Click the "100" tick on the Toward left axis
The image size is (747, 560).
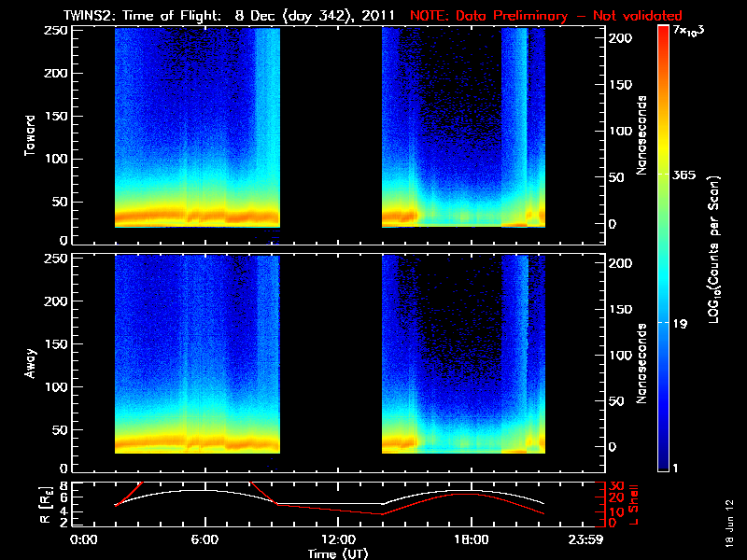click(56, 159)
